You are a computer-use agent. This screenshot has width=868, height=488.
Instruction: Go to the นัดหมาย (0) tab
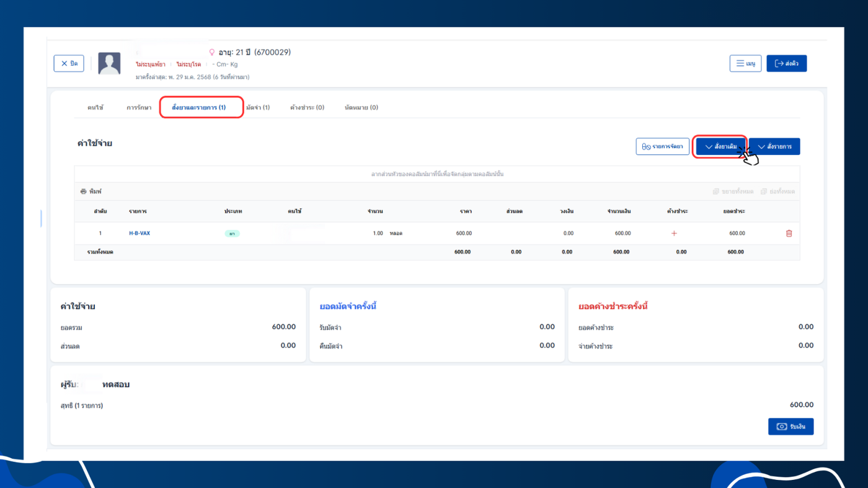tap(361, 107)
